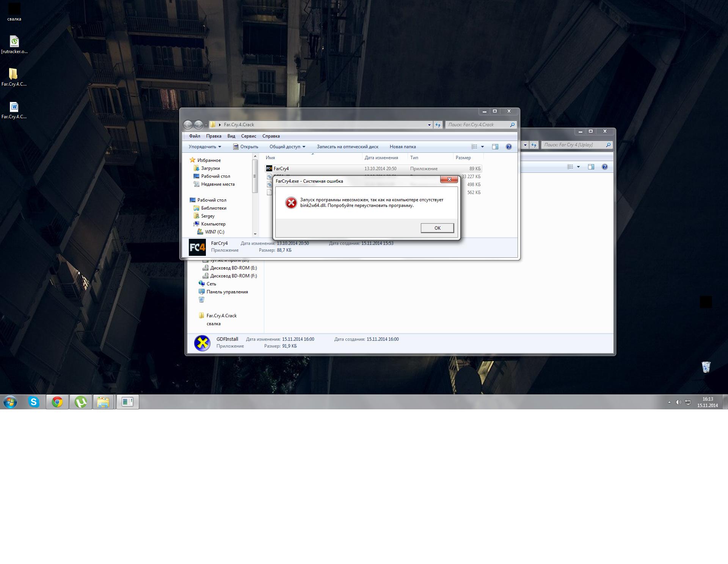The width and height of the screenshot is (728, 564).
Task: Refresh the Far.Cry.4.Crack folder
Action: click(x=438, y=125)
